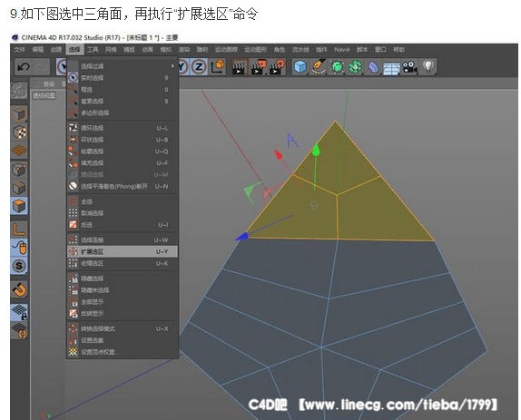Choose 框选 rectangle selection entry
The height and width of the screenshot is (420, 521).
[123, 89]
